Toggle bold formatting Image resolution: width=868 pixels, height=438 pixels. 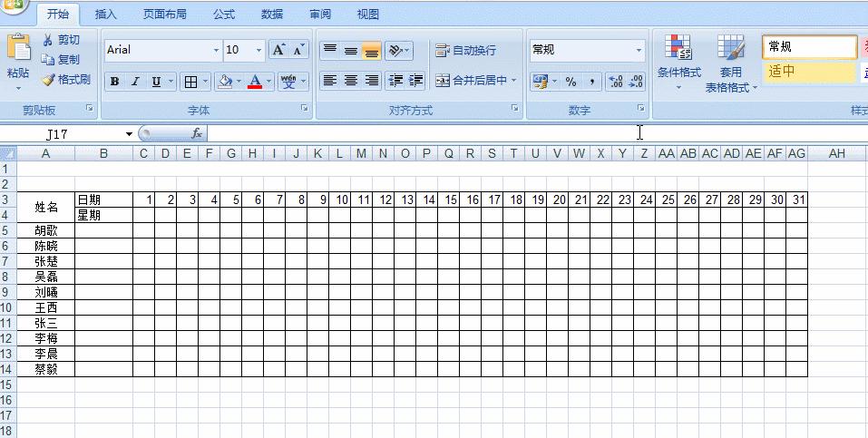(x=114, y=82)
